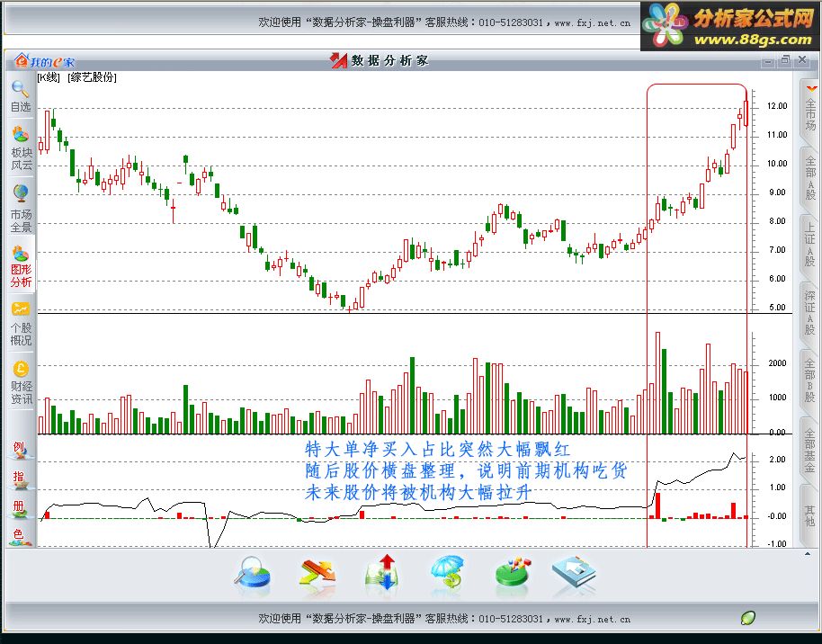Click the annotation line starting 特大单净买入占比
Image resolution: width=822 pixels, height=644 pixels.
pyautogui.click(x=437, y=449)
